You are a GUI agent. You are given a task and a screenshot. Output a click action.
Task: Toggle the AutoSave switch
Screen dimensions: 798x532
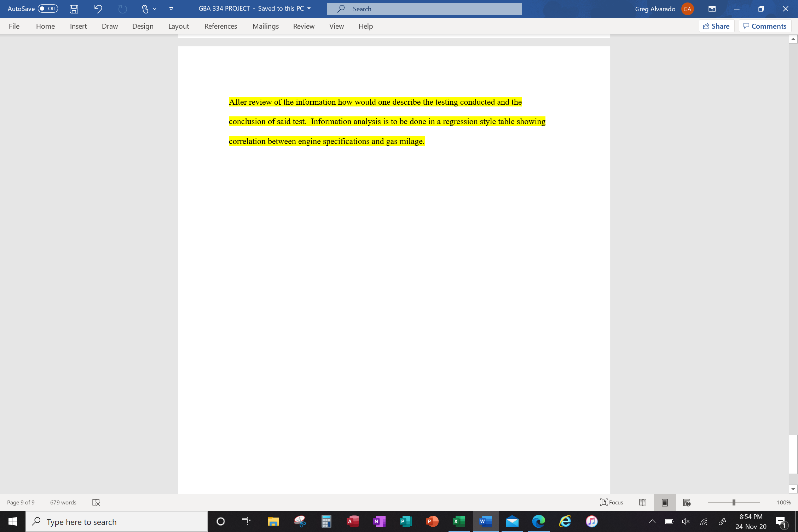tap(48, 8)
